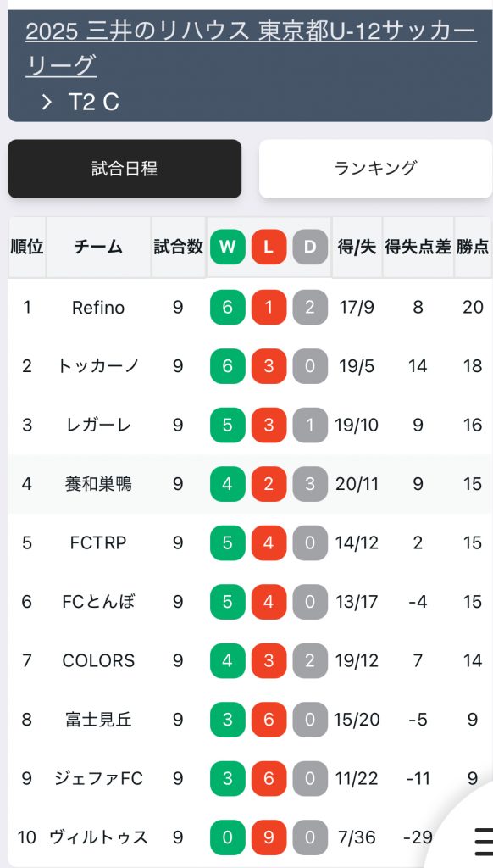
Task: Open the 東京都U-12サッカーリーグ title link
Action: coord(251,49)
